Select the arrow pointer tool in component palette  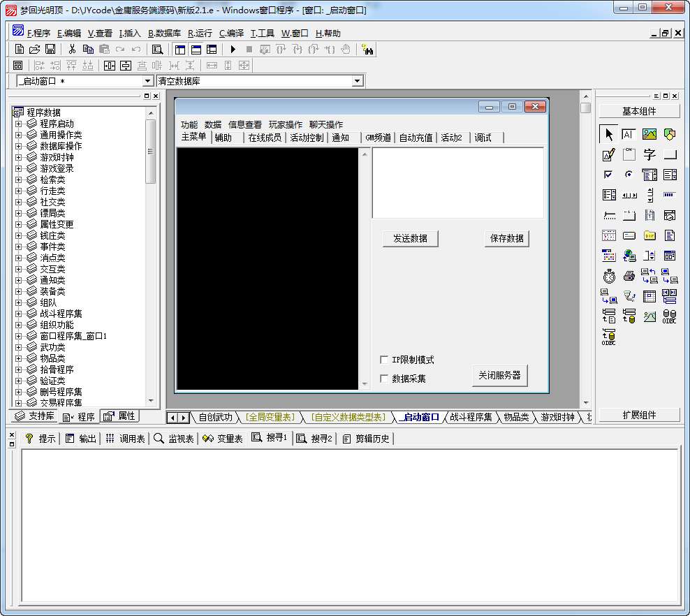[608, 134]
